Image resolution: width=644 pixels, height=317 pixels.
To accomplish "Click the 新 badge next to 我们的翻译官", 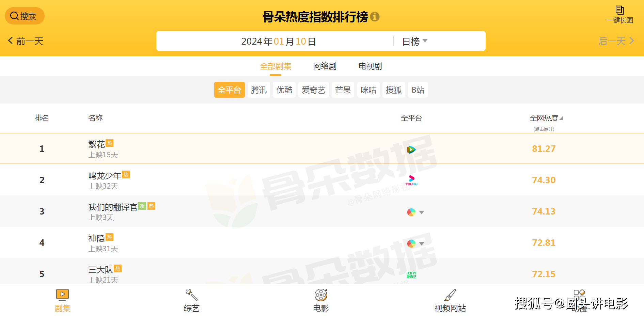I will click(x=142, y=206).
